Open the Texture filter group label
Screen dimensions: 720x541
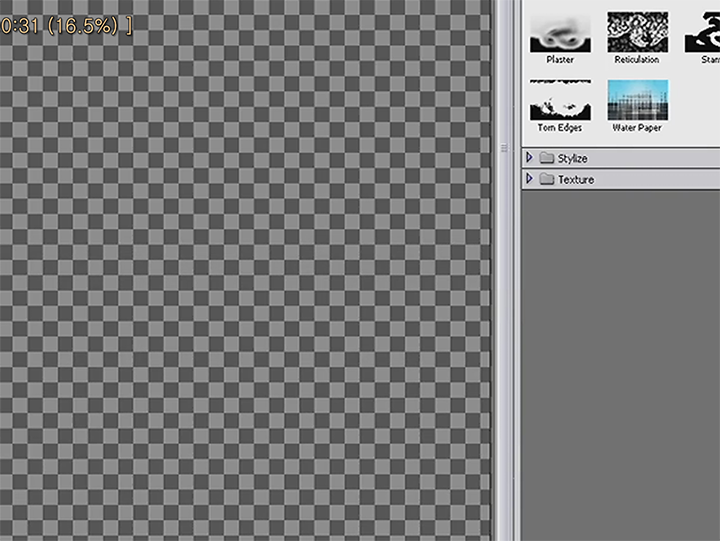pyautogui.click(x=576, y=180)
